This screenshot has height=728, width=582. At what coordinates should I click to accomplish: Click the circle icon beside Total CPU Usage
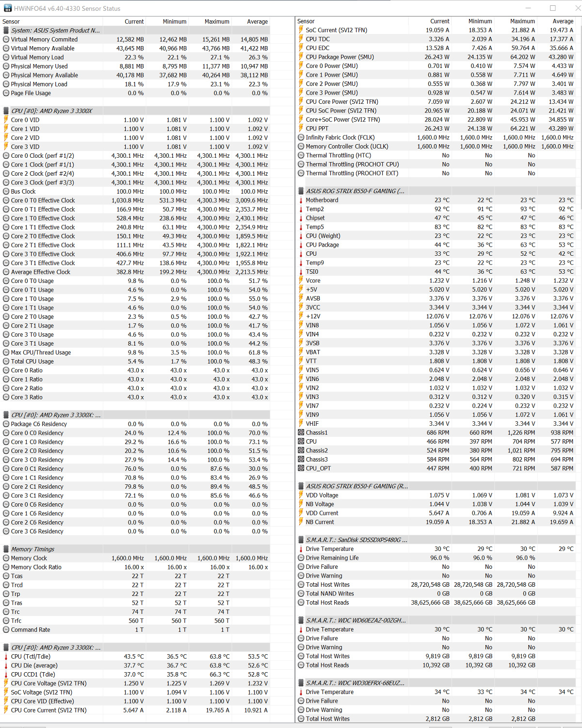[6, 362]
